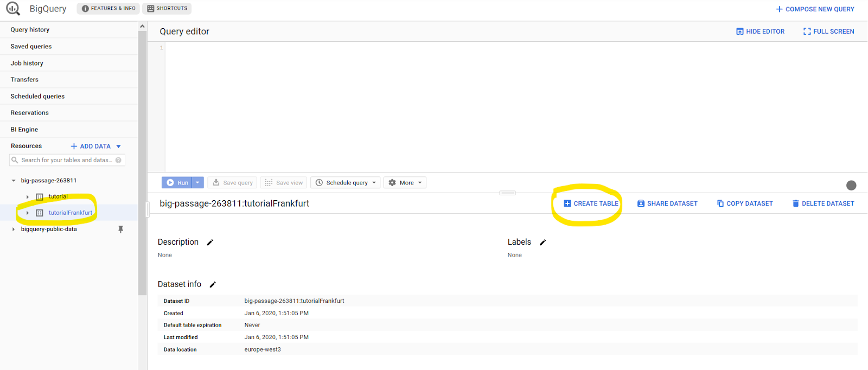This screenshot has height=370, width=868.
Task: Click SHARE DATASET
Action: (667, 203)
